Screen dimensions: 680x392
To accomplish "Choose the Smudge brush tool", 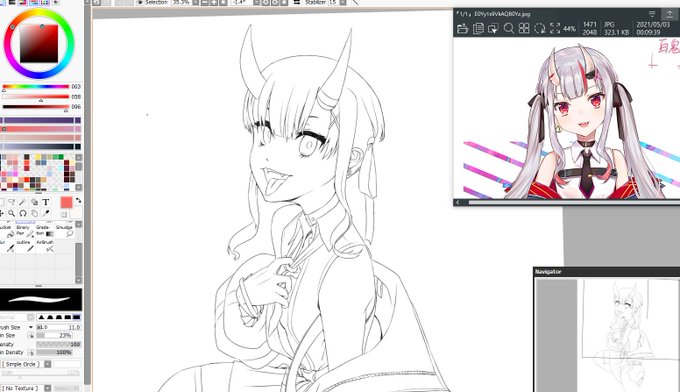I will (64, 230).
